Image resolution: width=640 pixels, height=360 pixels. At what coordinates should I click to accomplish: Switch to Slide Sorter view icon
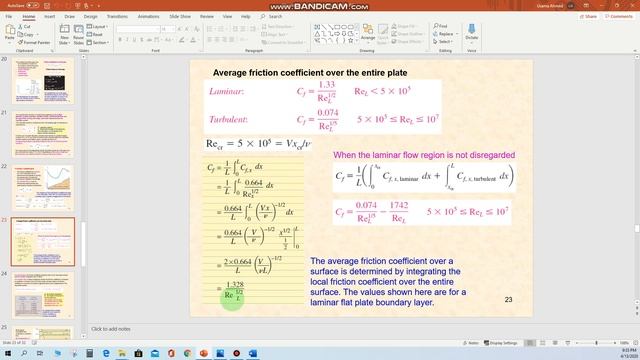click(542, 343)
